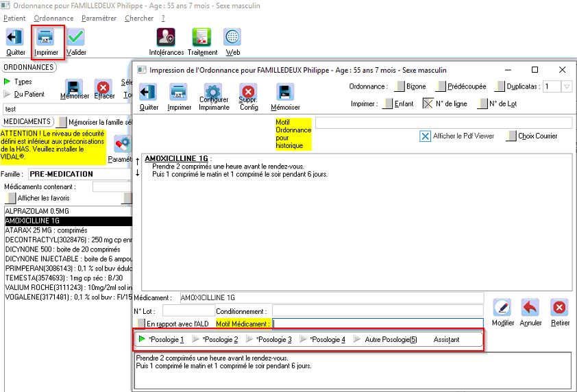This screenshot has width=577, height=392.
Task: Click the Annuler red arrow icon
Action: coord(530,307)
